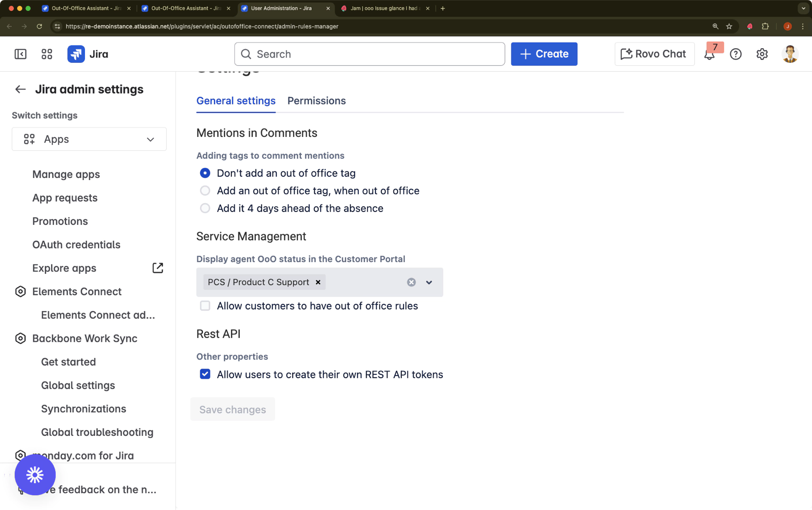Screen dimensions: 812x510
Task: Open the settings gear icon
Action: click(x=762, y=54)
